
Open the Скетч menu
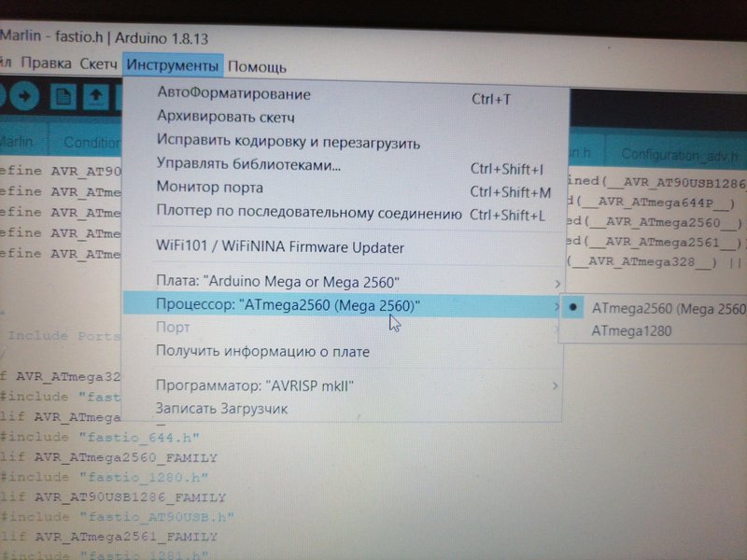tap(99, 63)
